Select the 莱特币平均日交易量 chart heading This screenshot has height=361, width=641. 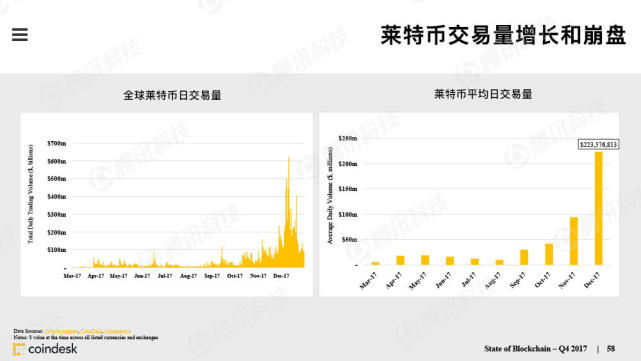coord(483,94)
